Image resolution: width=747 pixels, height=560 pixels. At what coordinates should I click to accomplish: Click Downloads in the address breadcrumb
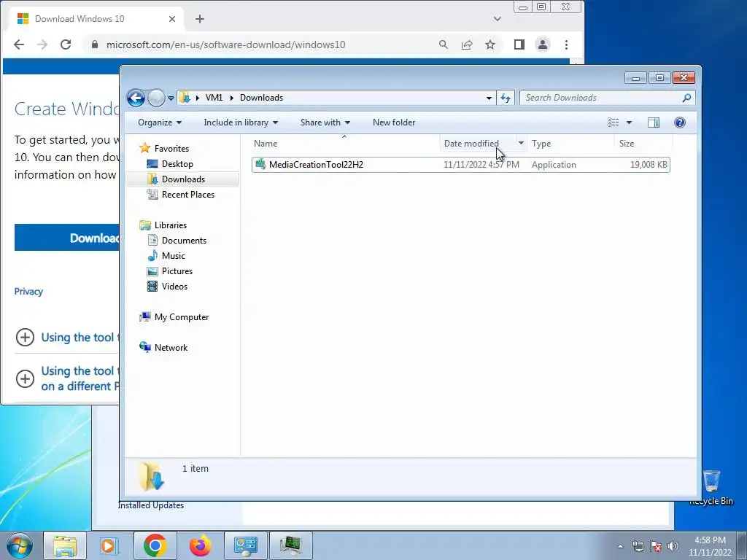click(x=262, y=98)
